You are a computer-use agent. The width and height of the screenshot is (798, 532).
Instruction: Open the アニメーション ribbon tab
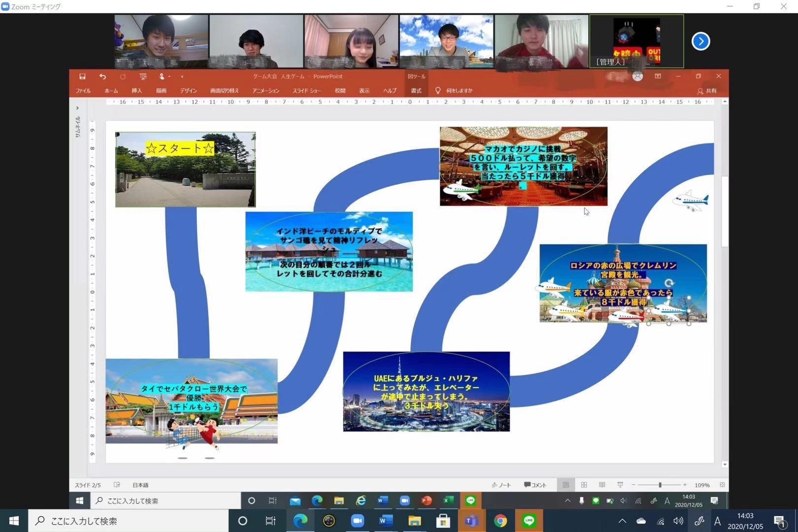coord(266,91)
